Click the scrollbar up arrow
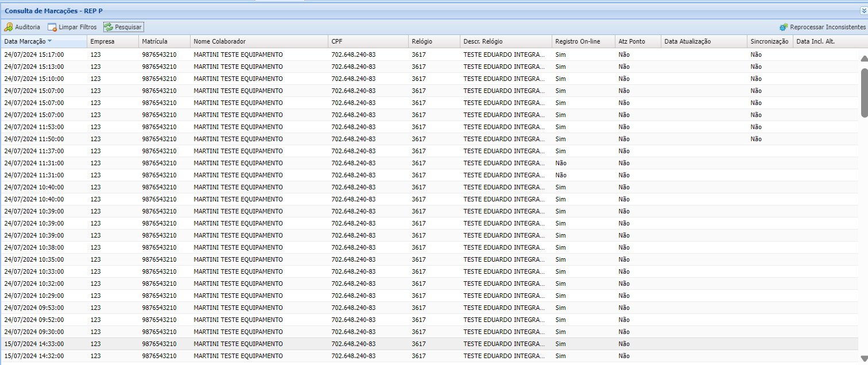 [864, 59]
